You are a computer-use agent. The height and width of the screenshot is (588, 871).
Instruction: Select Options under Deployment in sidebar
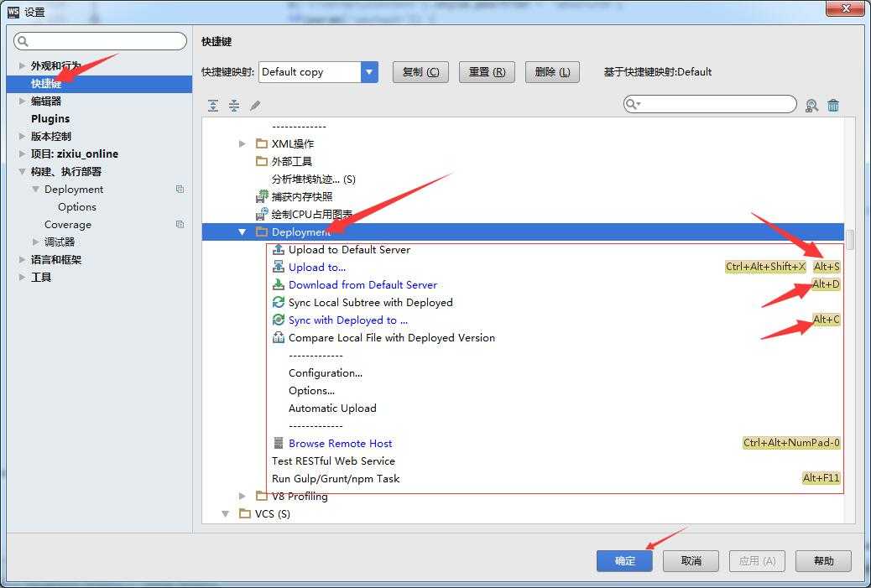click(x=77, y=206)
